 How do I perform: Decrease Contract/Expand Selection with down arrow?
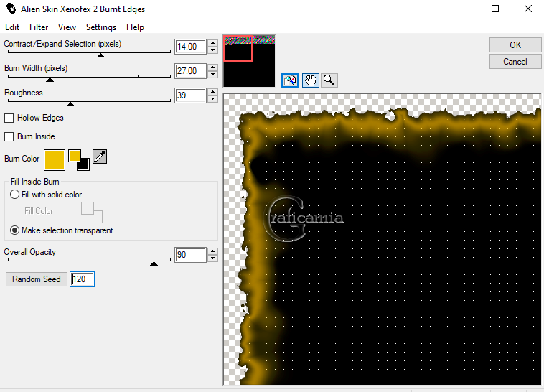(x=212, y=50)
